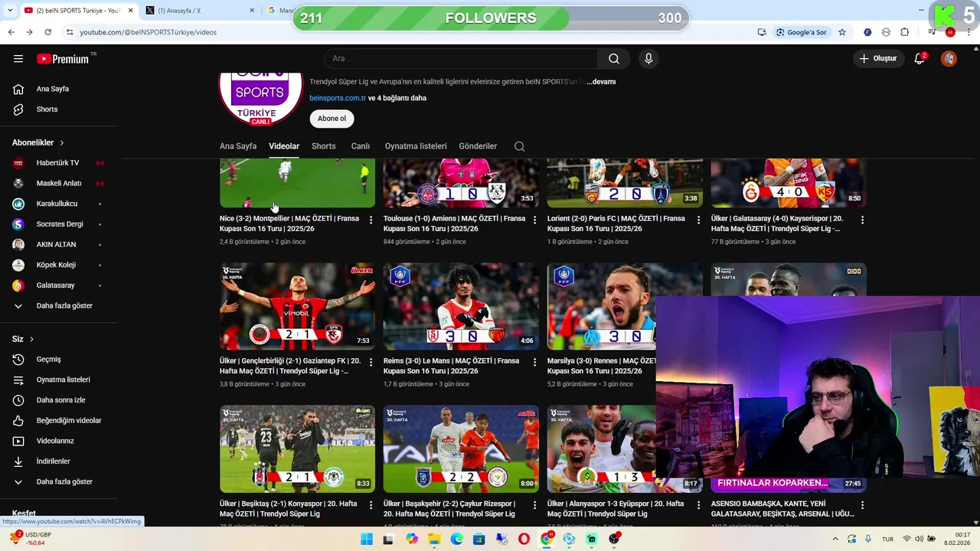
Task: Bookmark this page with star icon
Action: [x=842, y=32]
